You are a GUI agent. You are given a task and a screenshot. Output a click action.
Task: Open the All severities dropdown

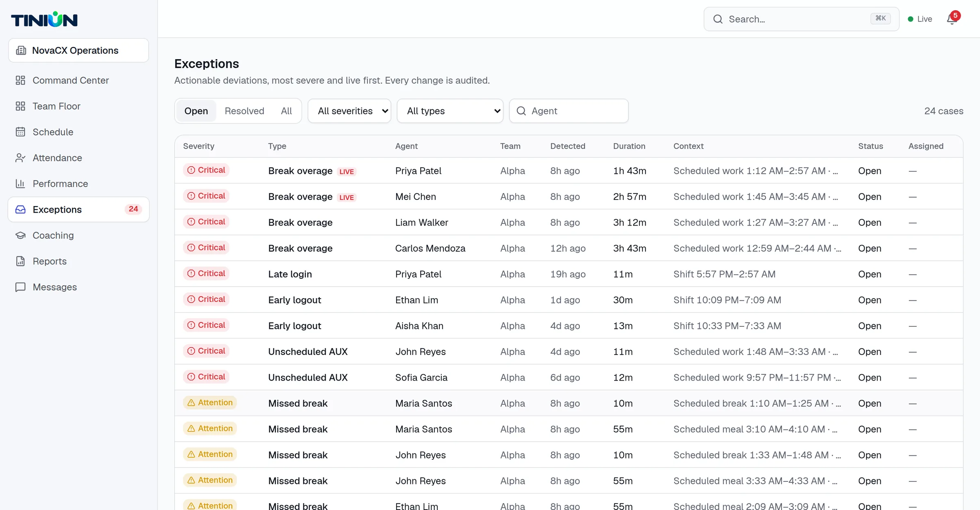click(x=350, y=111)
